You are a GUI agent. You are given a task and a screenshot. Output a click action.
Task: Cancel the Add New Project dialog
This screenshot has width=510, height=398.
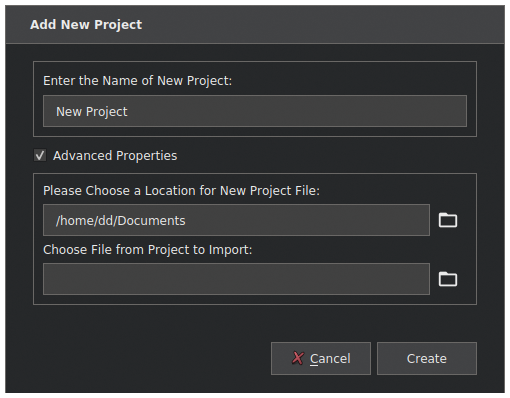pos(321,358)
